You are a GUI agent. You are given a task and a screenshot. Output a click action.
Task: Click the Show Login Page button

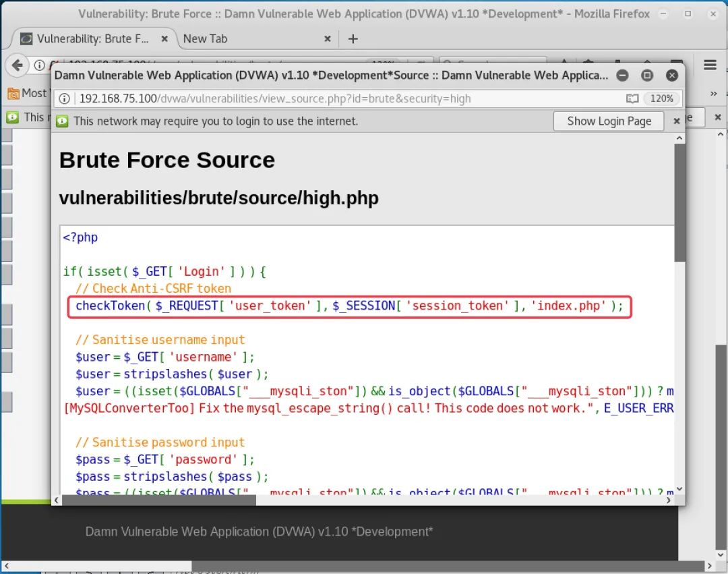(x=609, y=121)
